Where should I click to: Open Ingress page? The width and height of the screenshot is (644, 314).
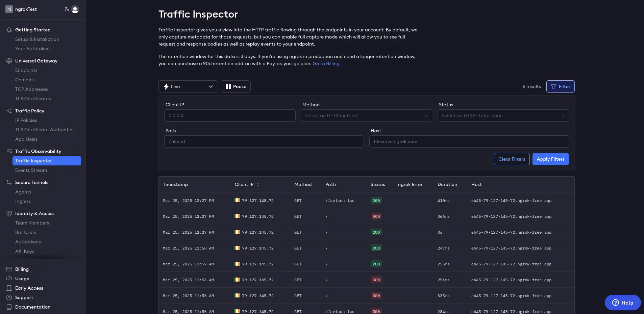pos(23,201)
